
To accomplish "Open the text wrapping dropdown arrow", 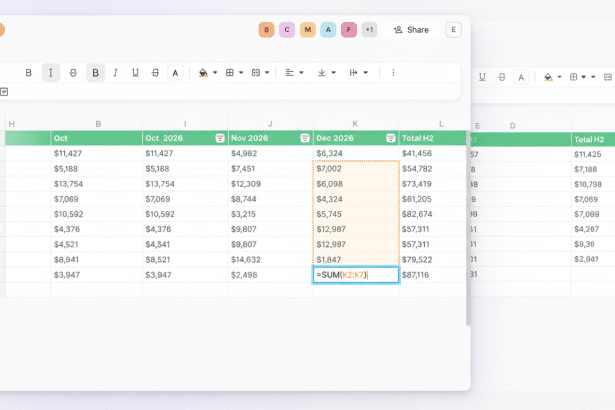I will pos(366,73).
